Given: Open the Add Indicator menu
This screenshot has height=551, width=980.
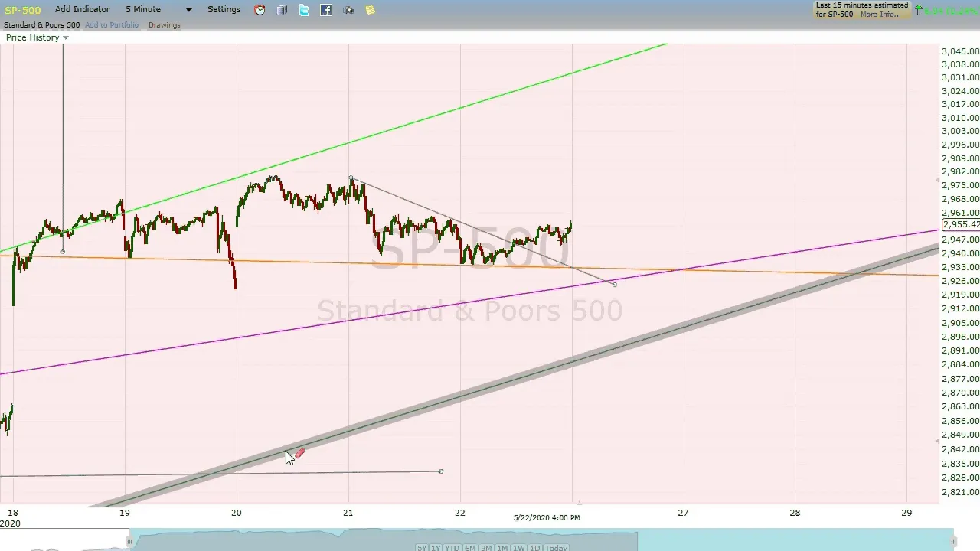Looking at the screenshot, I should point(82,9).
